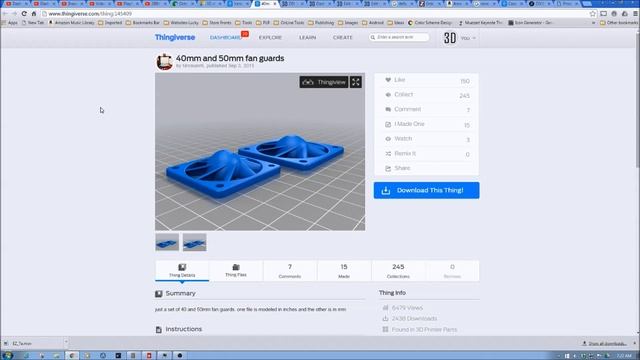Click the browser reload button

[24, 13]
